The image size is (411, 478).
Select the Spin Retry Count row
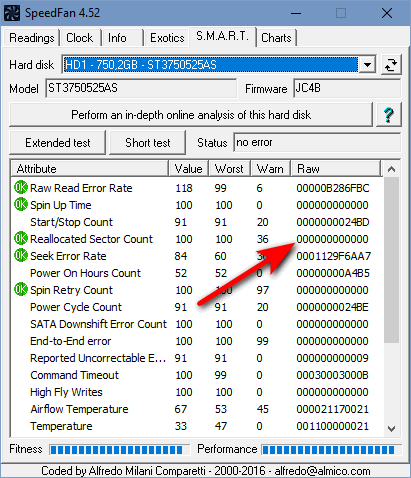197,290
